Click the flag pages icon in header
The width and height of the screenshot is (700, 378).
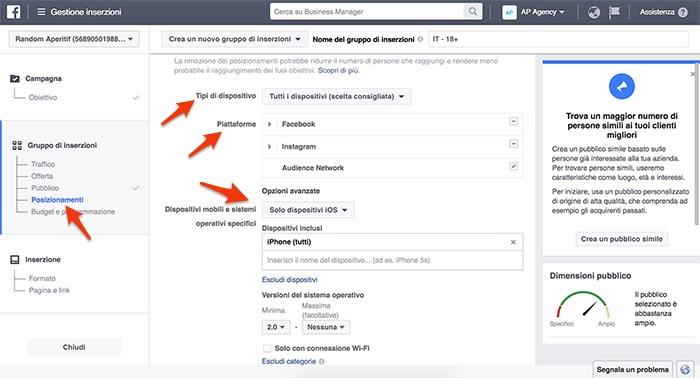(x=615, y=12)
